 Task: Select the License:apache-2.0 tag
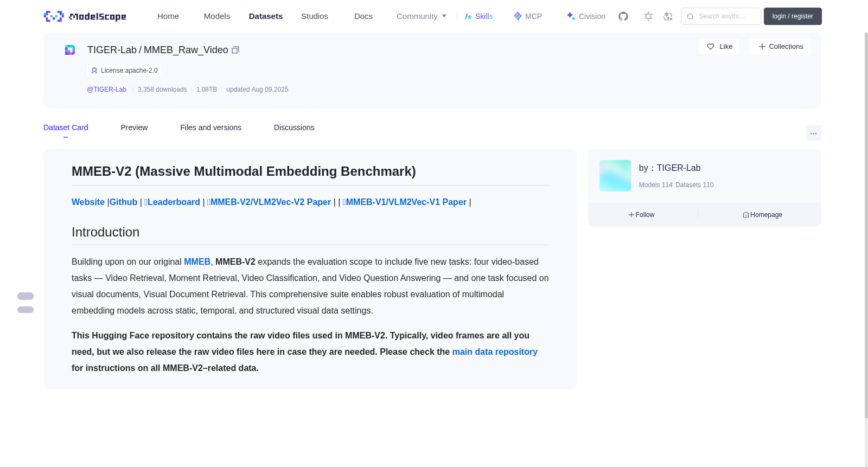point(124,71)
